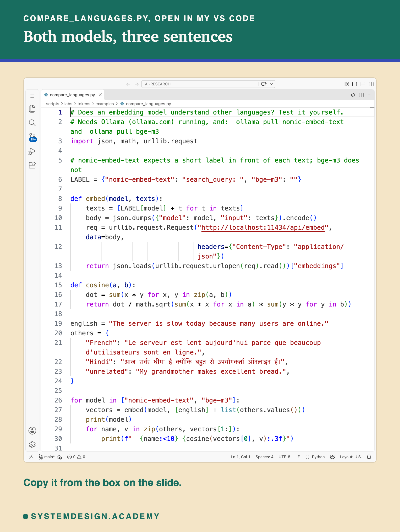This screenshot has height=532, width=400.
Task: Open the Copilot chat icon
Action: coord(264,84)
